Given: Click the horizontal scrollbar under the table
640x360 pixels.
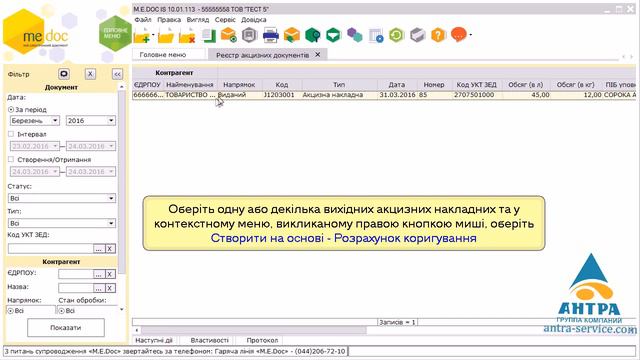Looking at the screenshot, I should pyautogui.click(x=253, y=330).
